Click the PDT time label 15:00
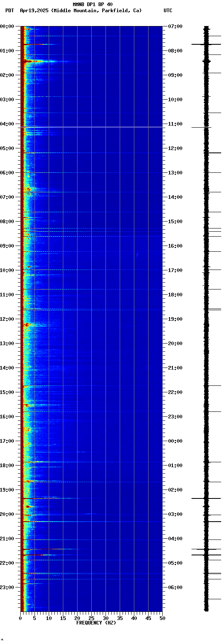Image resolution: width=224 pixels, height=644 pixels. pyautogui.click(x=7, y=392)
